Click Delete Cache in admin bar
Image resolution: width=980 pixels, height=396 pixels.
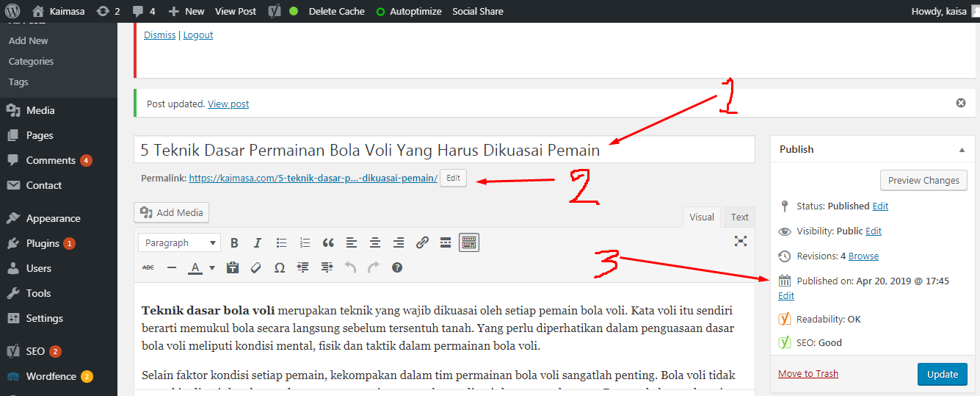(x=336, y=11)
